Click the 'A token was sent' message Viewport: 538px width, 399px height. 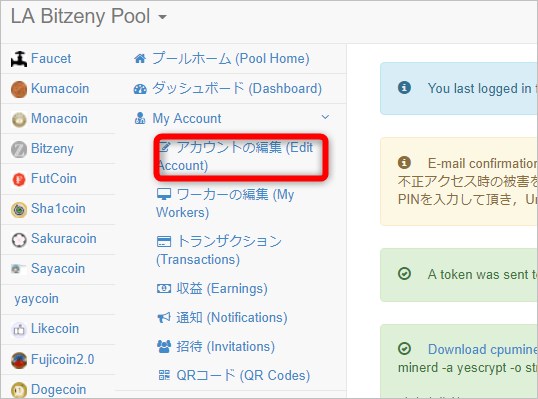[482, 274]
